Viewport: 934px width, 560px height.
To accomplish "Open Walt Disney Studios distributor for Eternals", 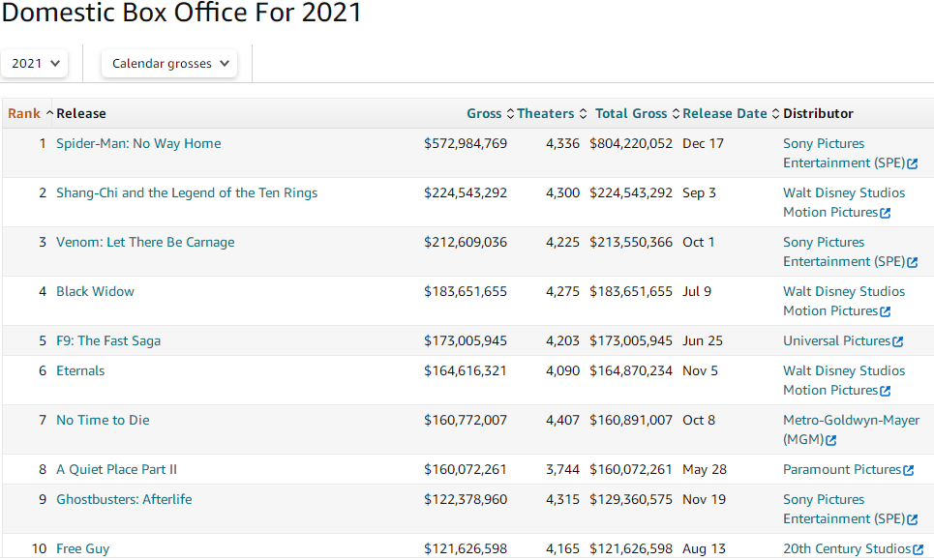I will point(843,380).
